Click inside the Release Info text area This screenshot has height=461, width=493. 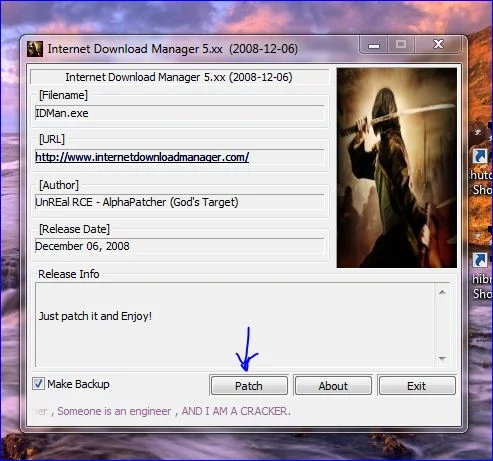[235, 324]
